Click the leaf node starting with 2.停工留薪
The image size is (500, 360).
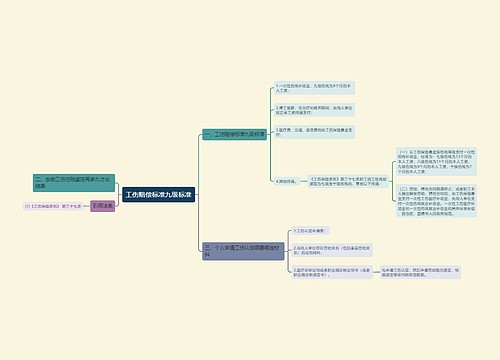(x=314, y=110)
